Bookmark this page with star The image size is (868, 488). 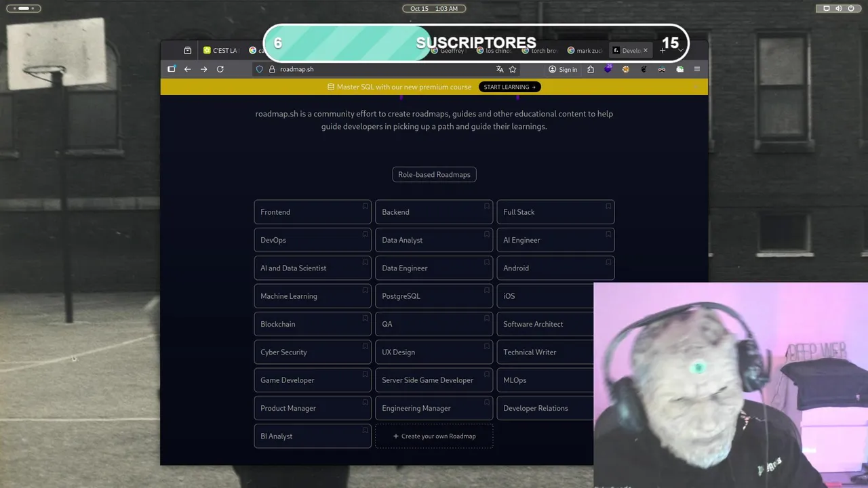(513, 69)
